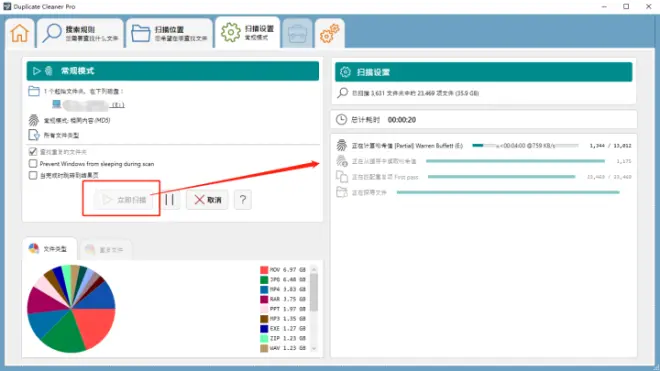Switch to the 搜索规则 search criteria tab
Image resolution: width=660 pixels, height=371 pixels.
[81, 33]
